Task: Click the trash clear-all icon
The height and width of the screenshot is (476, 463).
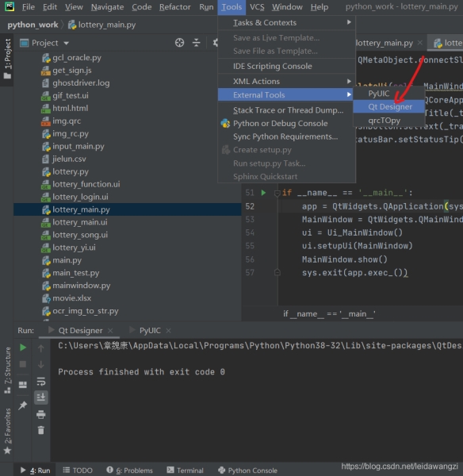Action: (41, 430)
